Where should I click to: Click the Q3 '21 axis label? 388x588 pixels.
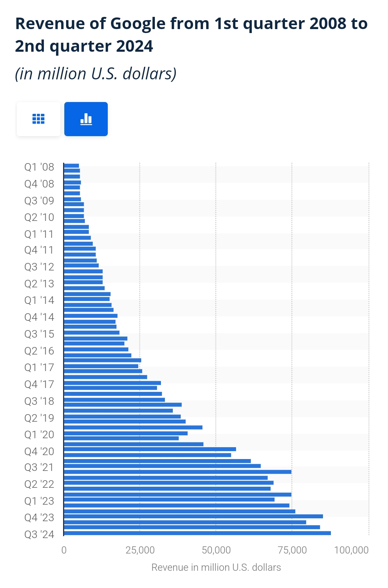click(x=39, y=467)
